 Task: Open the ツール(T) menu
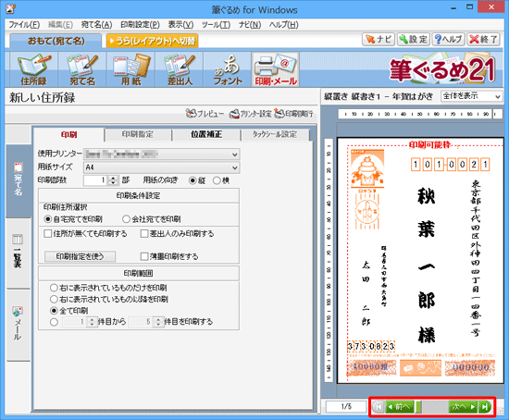point(216,25)
